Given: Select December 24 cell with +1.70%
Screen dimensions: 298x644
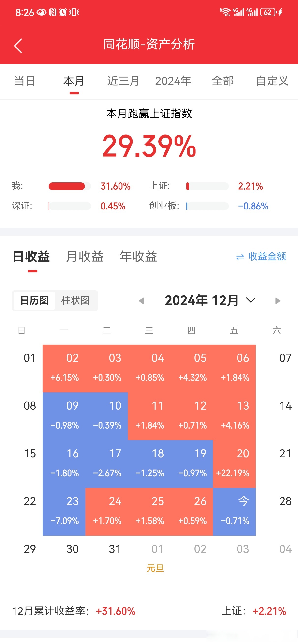Looking at the screenshot, I should click(106, 512).
